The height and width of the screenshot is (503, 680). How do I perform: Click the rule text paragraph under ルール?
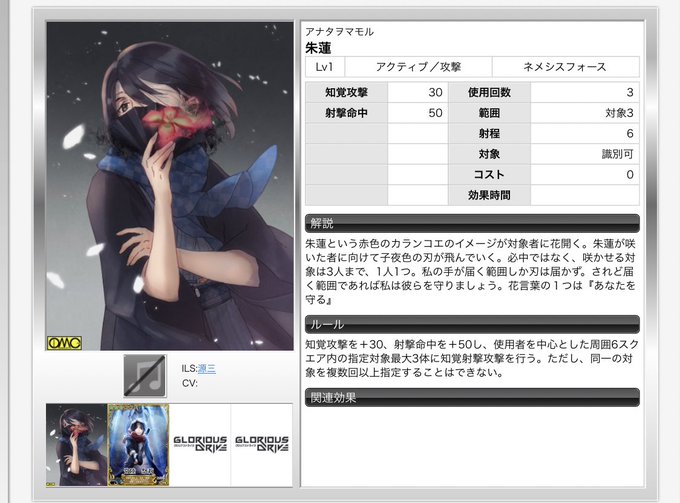point(472,359)
